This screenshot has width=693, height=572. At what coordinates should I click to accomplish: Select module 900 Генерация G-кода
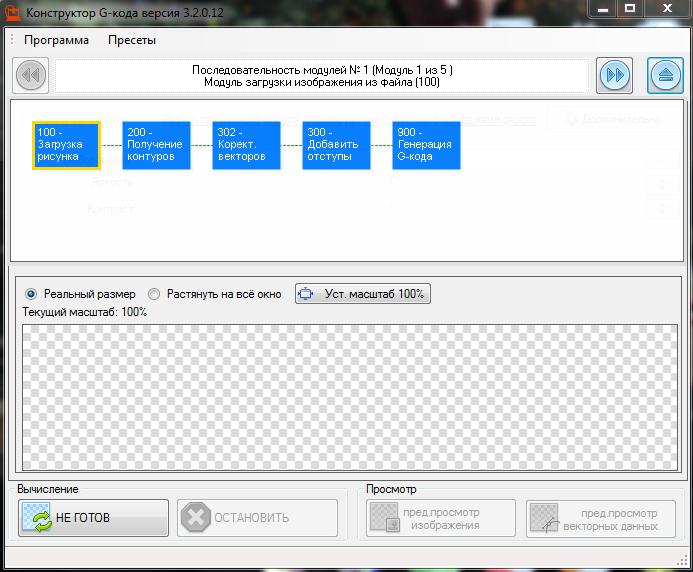click(426, 145)
